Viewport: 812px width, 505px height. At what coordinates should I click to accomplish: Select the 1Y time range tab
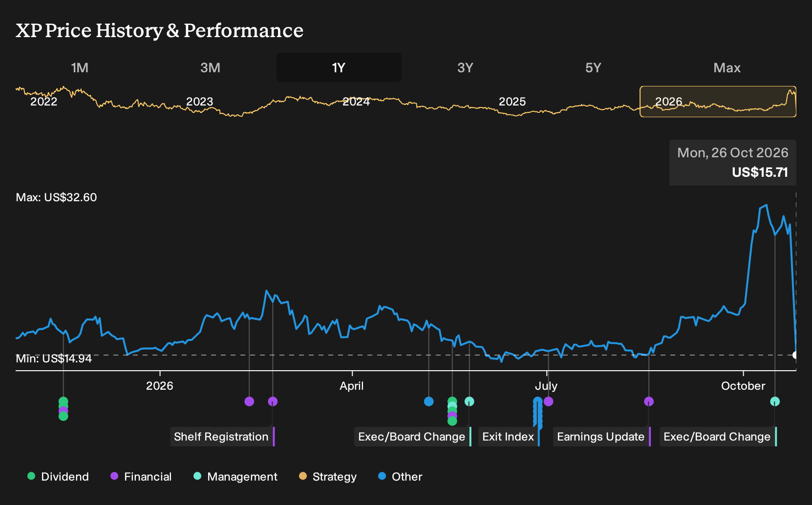(x=339, y=67)
